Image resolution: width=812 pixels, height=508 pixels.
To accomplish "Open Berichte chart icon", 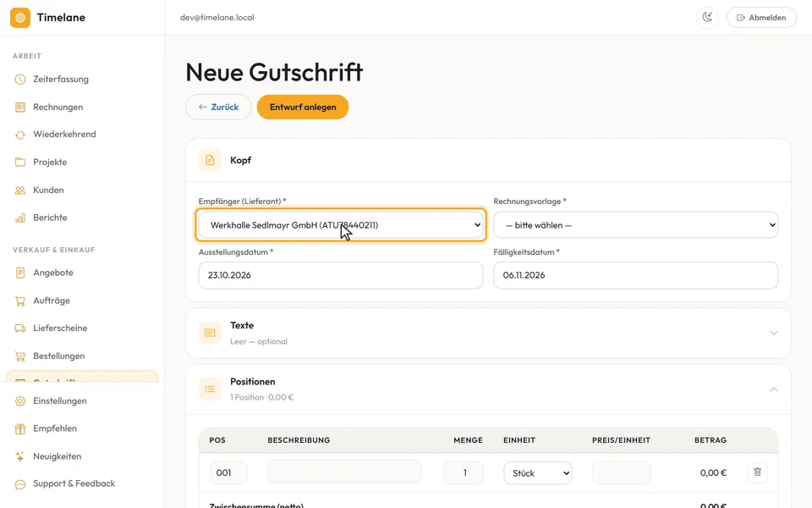I will 20,218.
